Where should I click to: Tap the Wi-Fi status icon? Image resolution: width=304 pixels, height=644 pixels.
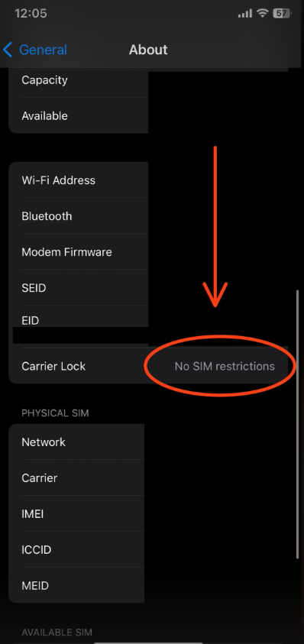(x=262, y=13)
